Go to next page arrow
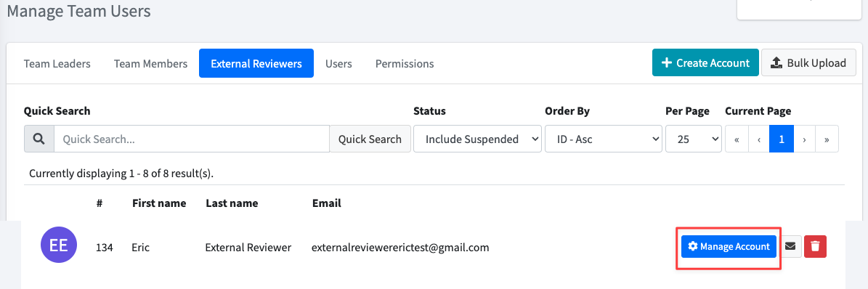This screenshot has width=868, height=289. 804,139
